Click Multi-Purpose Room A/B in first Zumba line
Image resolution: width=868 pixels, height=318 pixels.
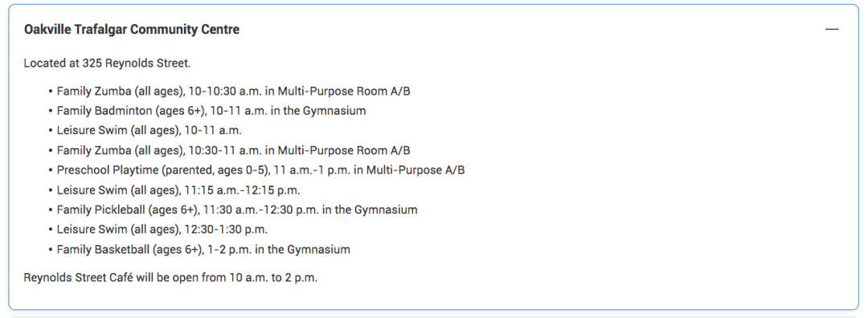(x=344, y=91)
